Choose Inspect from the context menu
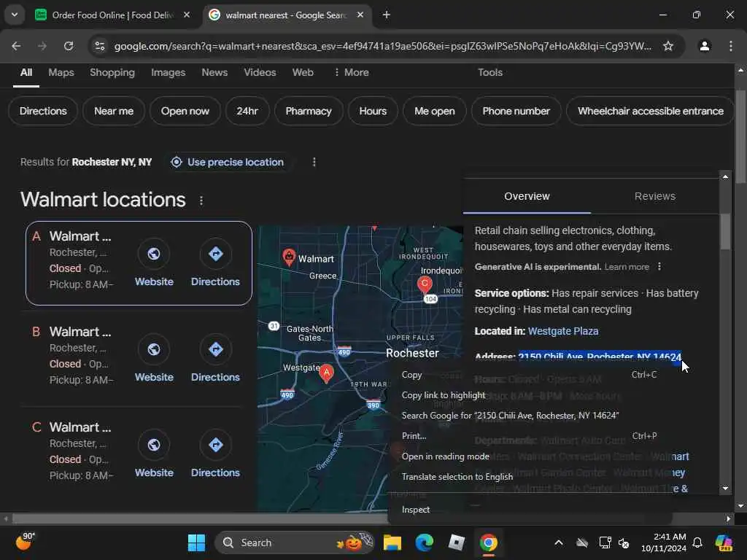This screenshot has width=747, height=560. (530, 510)
